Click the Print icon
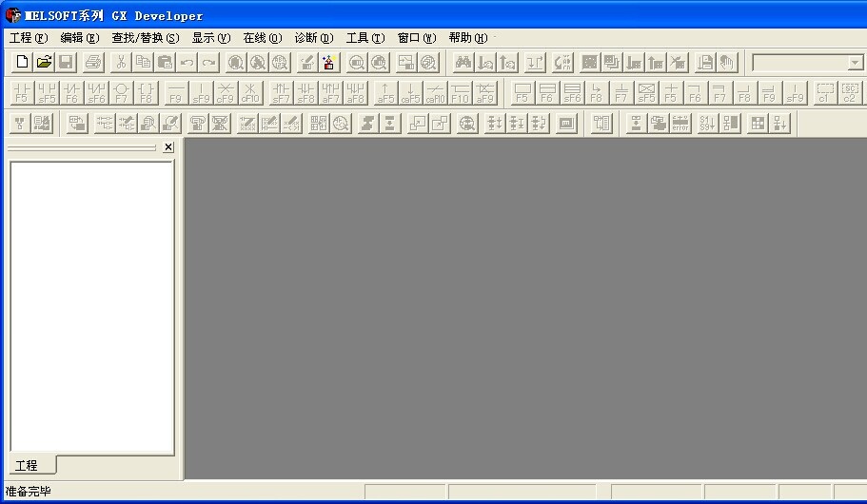Viewport: 867px width, 504px height. point(93,62)
